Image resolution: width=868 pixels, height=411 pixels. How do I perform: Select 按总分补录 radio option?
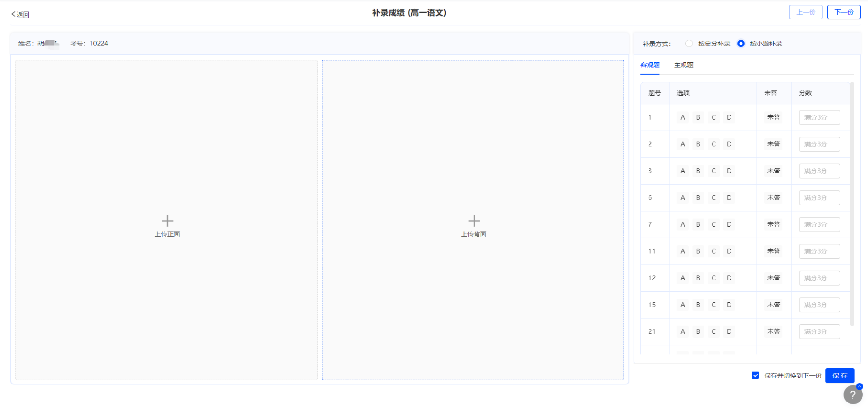[x=689, y=44]
